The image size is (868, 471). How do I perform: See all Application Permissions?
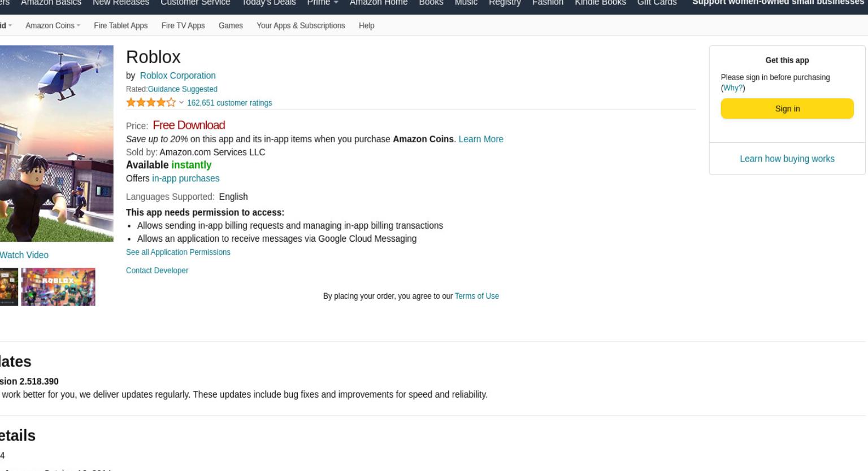coord(178,252)
